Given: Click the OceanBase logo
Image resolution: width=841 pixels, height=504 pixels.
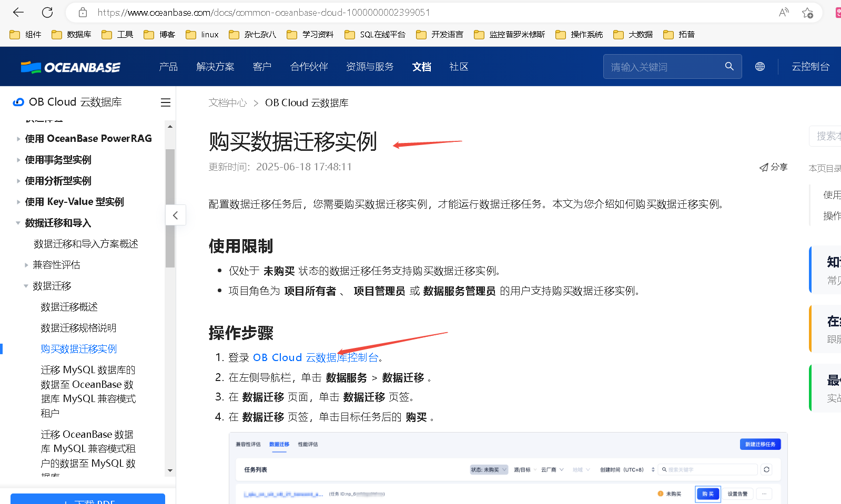Looking at the screenshot, I should tap(70, 67).
